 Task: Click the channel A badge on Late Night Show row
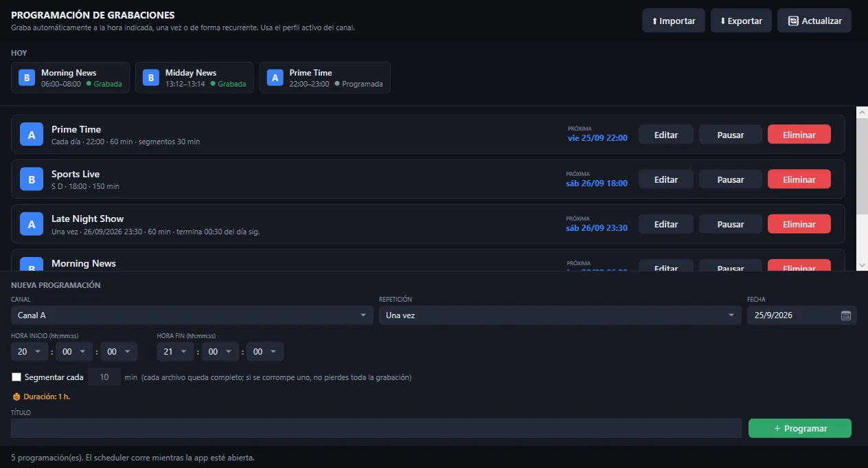(x=32, y=224)
